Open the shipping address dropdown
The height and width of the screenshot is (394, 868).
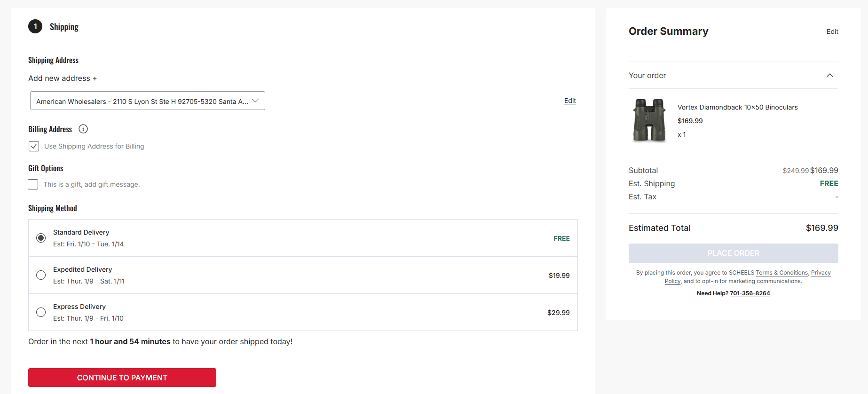(148, 101)
